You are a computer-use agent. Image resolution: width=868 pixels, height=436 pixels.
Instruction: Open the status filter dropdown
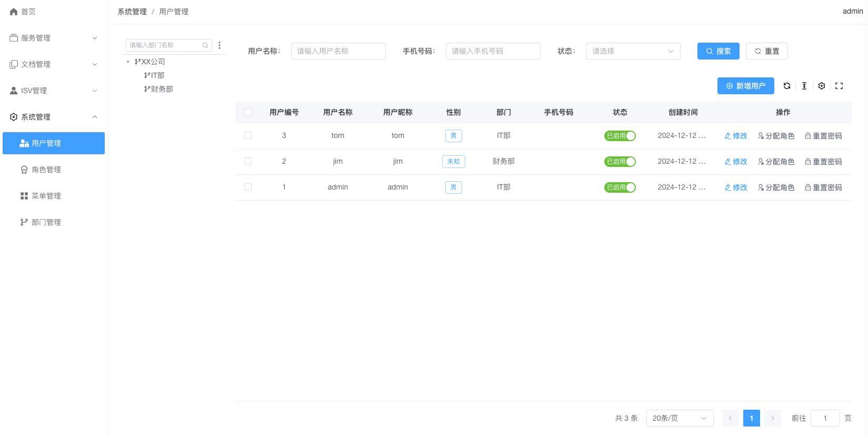coord(633,51)
